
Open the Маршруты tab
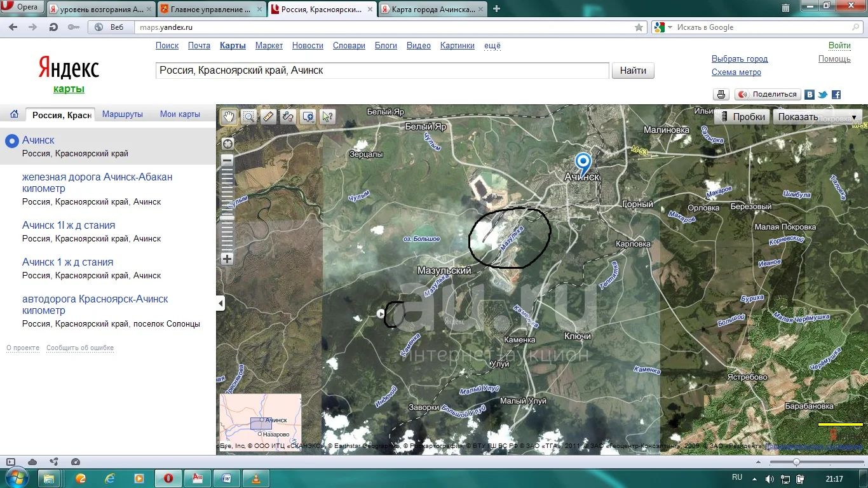coord(123,114)
